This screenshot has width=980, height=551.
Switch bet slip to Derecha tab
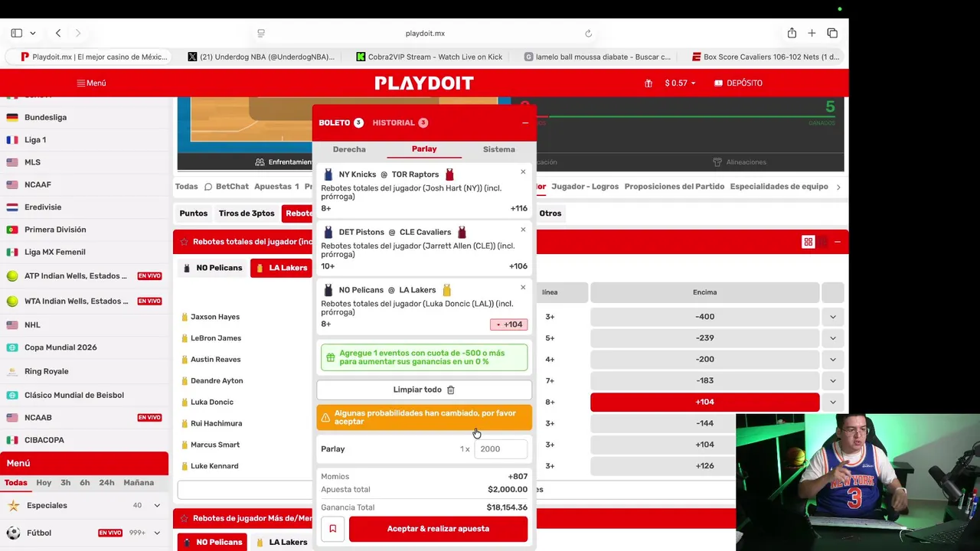click(x=349, y=149)
